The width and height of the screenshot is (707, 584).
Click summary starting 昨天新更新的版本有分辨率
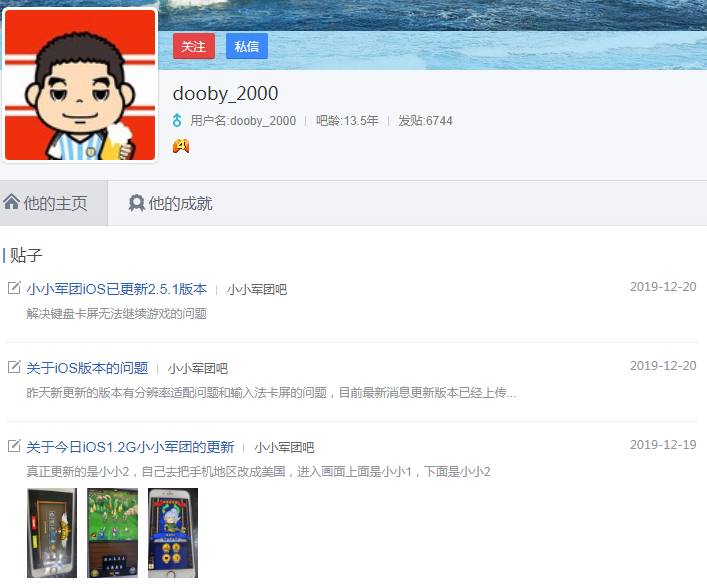pos(271,393)
